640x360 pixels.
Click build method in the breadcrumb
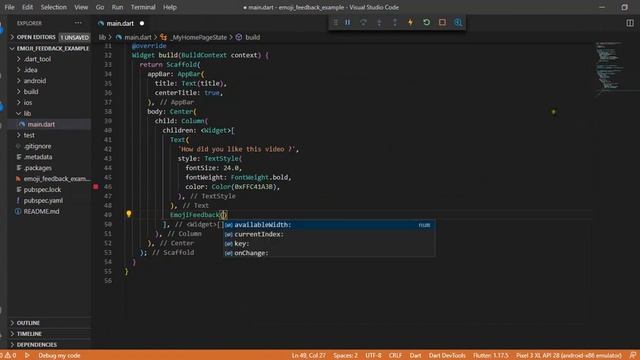point(252,37)
